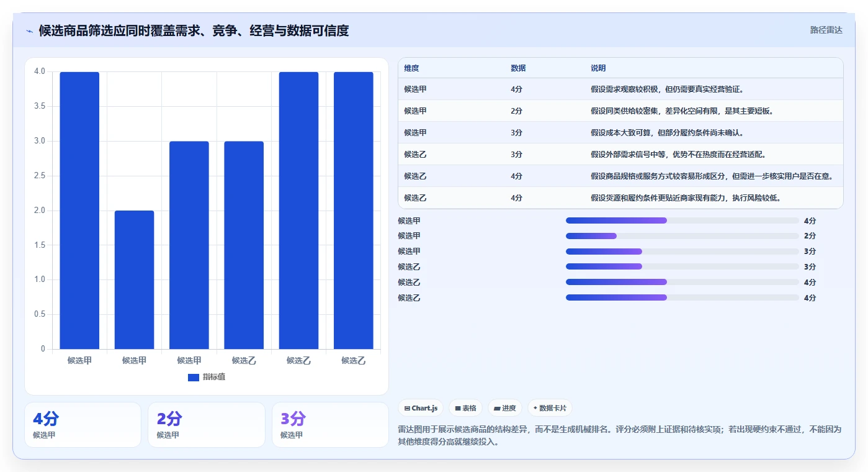Click the 维度 table column header
This screenshot has width=868, height=472.
pos(411,68)
